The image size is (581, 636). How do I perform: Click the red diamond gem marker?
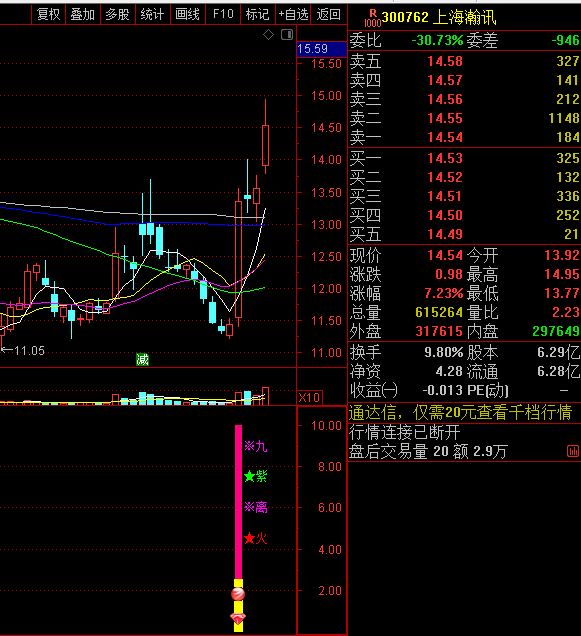coord(238,619)
